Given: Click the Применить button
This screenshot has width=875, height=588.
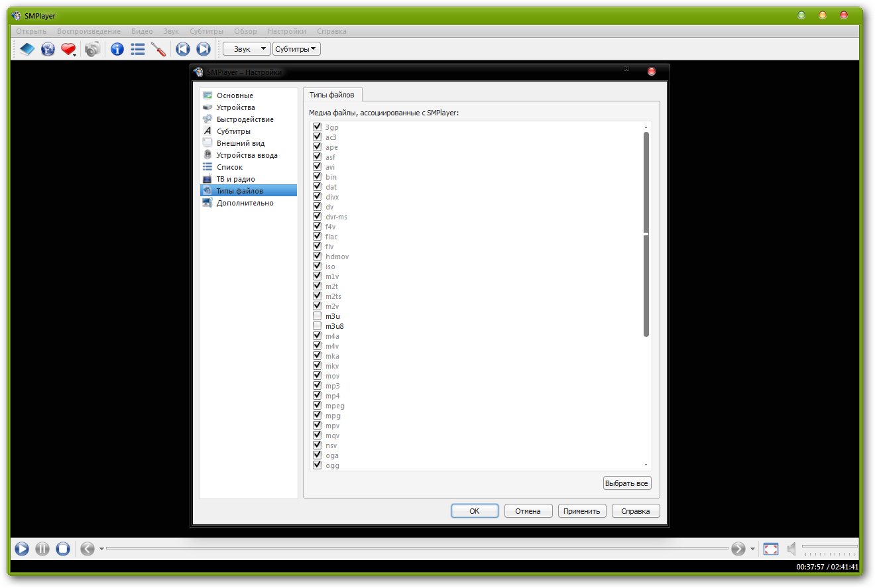Looking at the screenshot, I should (583, 511).
